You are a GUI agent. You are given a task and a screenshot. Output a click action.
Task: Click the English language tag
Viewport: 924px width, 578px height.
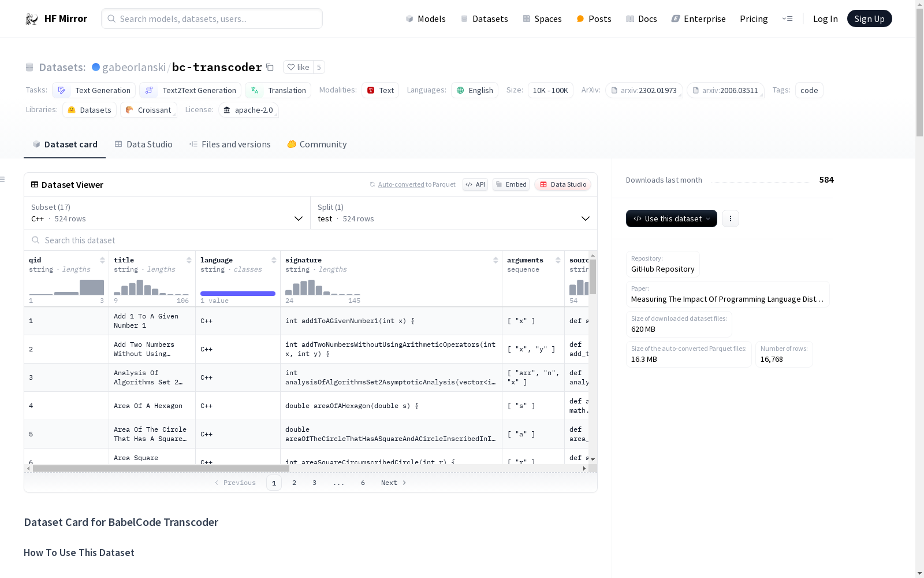click(x=474, y=90)
